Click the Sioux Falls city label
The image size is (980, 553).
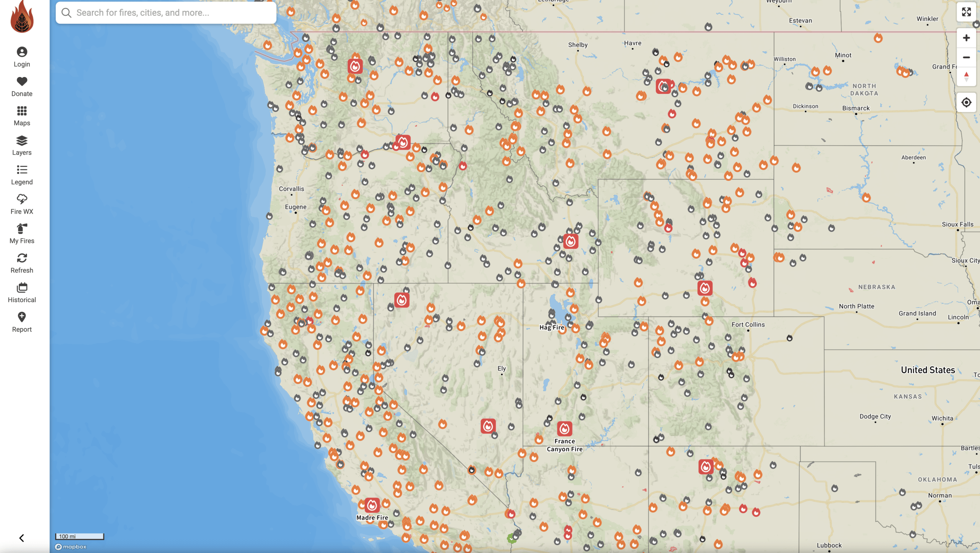tap(957, 224)
